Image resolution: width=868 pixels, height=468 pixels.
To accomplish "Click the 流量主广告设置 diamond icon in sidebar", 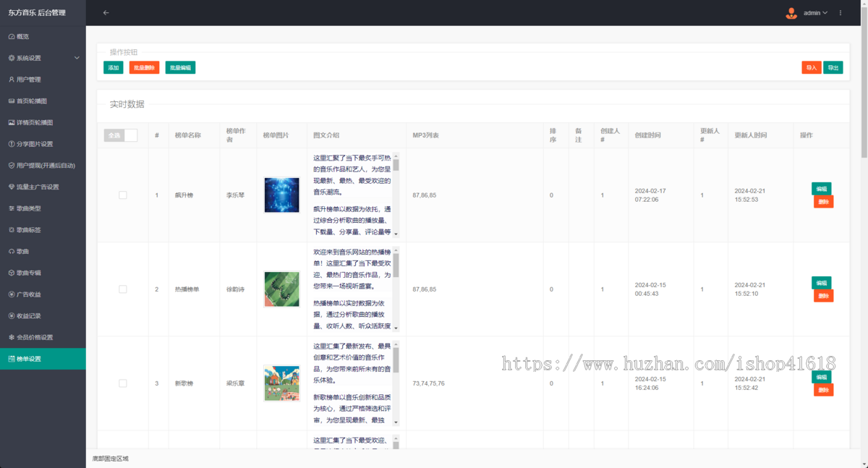I will tap(12, 187).
